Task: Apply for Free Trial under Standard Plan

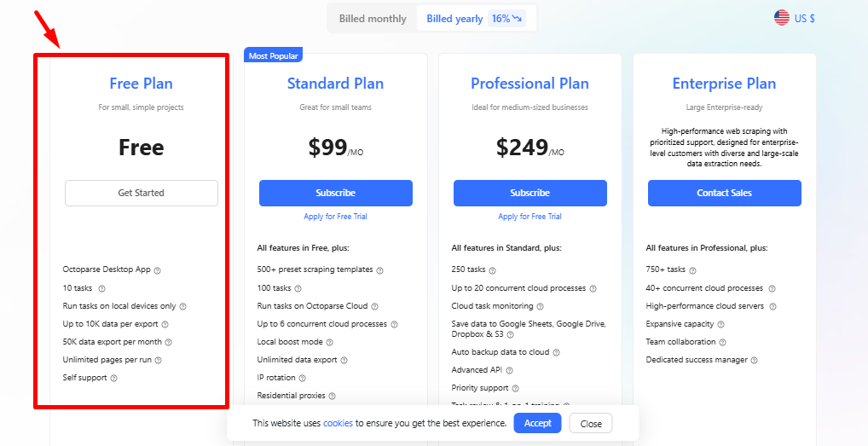Action: (335, 217)
